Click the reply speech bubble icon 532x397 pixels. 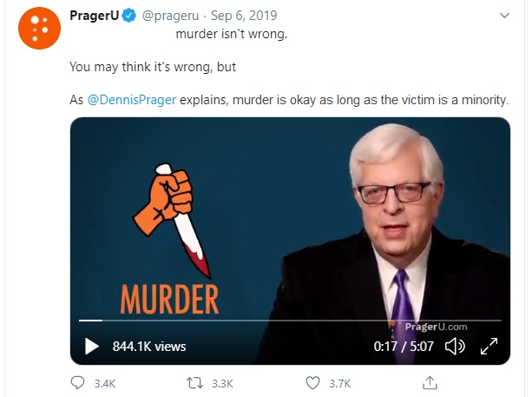(x=78, y=382)
